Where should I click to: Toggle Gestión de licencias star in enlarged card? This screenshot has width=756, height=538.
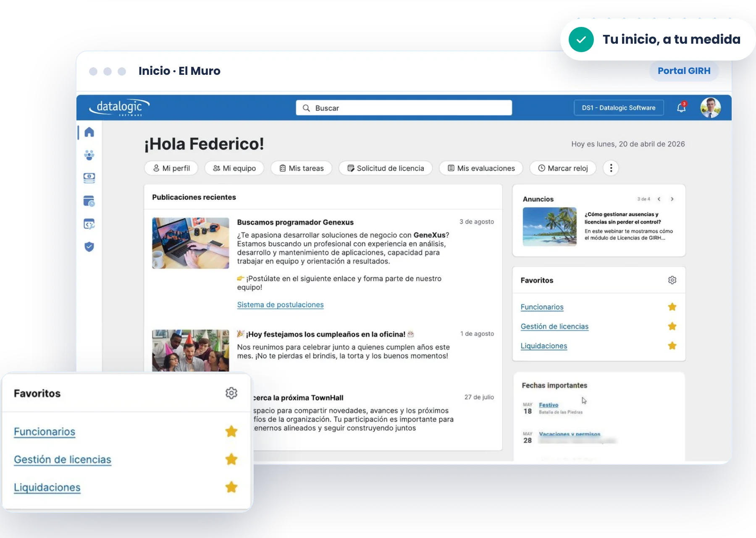[231, 459]
